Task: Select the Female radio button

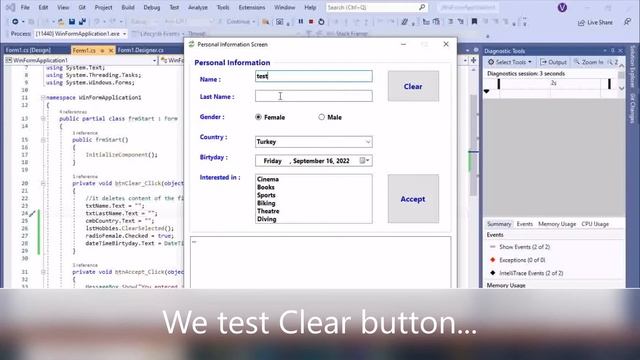Action: coord(258,117)
